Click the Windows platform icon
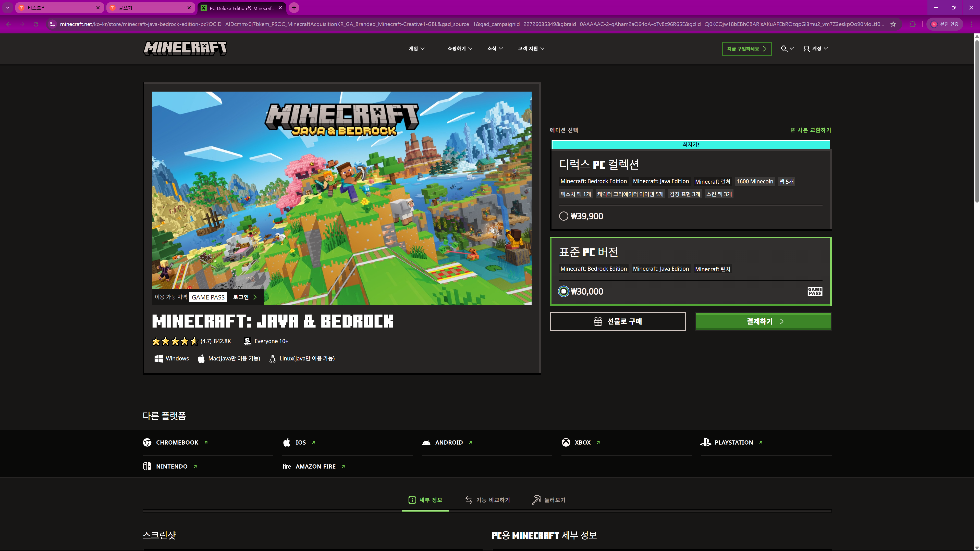The image size is (980, 551). (x=159, y=358)
